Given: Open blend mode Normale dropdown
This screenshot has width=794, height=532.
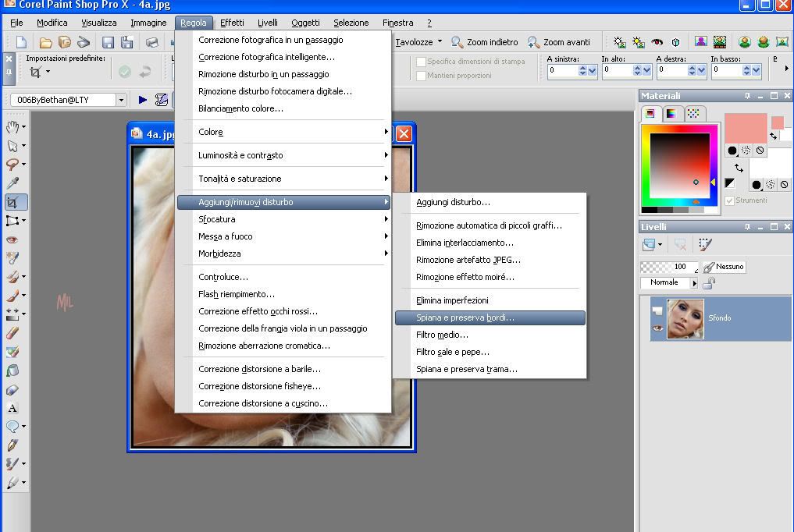Looking at the screenshot, I should coord(694,283).
